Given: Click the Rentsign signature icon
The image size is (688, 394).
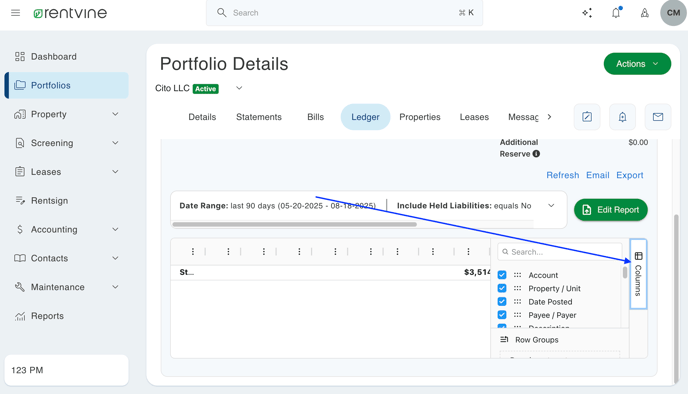Looking at the screenshot, I should (20, 201).
